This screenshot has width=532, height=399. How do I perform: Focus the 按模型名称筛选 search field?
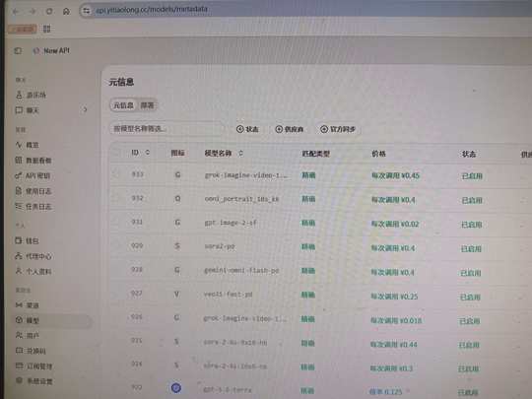(x=166, y=129)
